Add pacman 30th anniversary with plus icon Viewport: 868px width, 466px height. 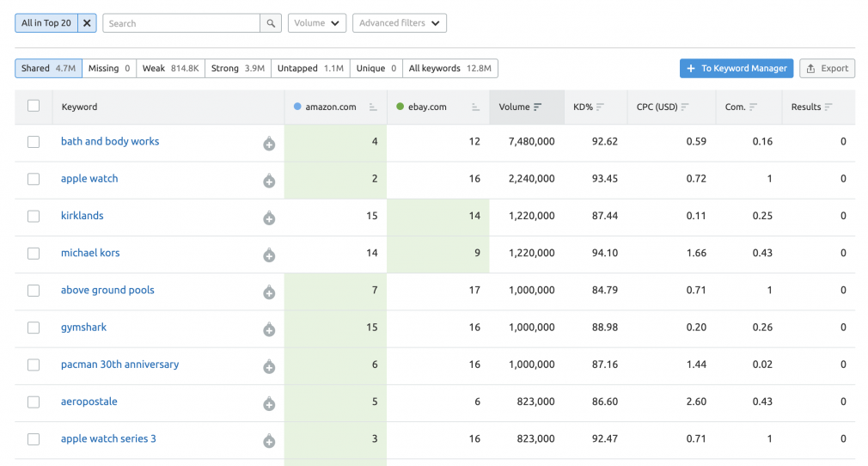(269, 367)
